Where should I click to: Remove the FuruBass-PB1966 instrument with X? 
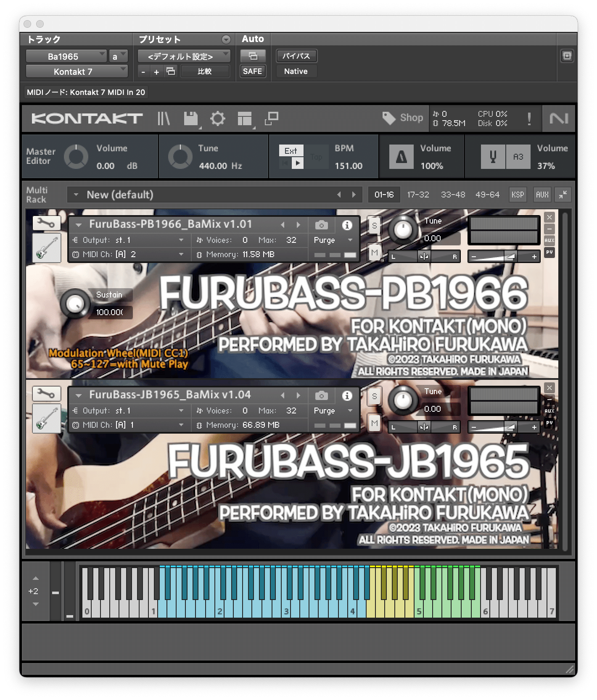549,217
